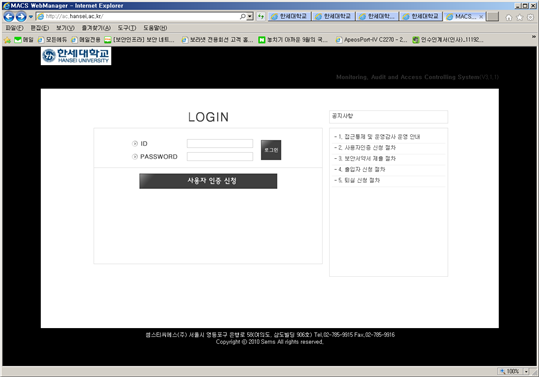This screenshot has height=381, width=539.
Task: Open the 메일전용 favorites bar link
Action: point(86,40)
